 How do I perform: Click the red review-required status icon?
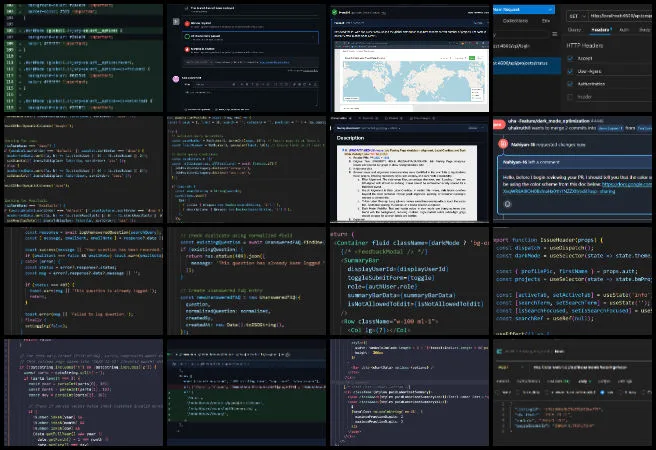[x=187, y=24]
